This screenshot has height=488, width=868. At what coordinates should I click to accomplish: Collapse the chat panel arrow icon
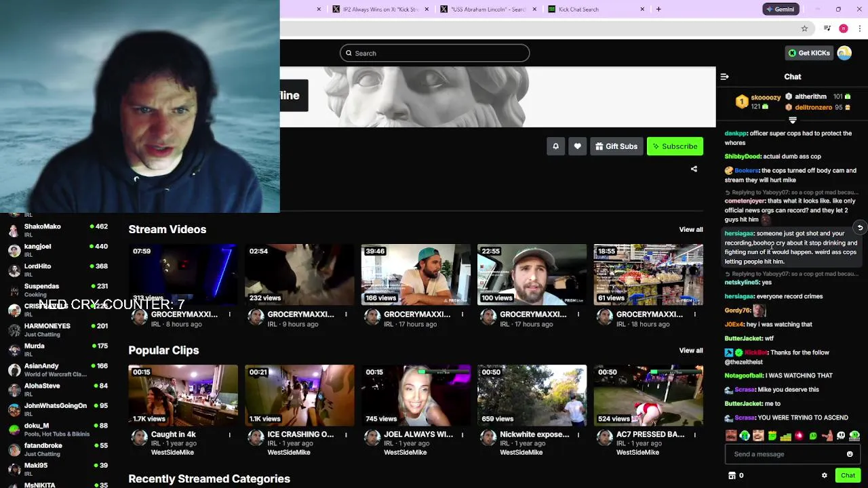[724, 77]
